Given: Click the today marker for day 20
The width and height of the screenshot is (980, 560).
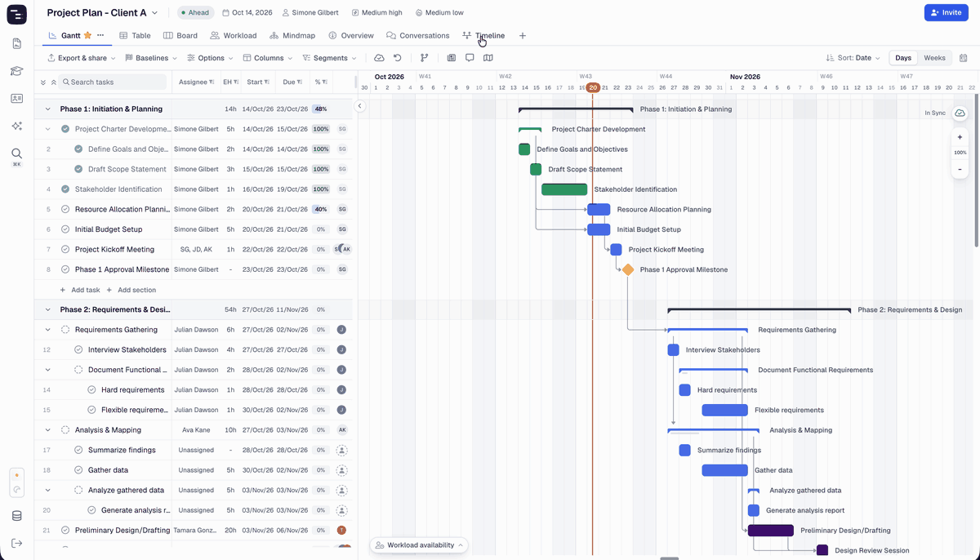Looking at the screenshot, I should [x=594, y=87].
